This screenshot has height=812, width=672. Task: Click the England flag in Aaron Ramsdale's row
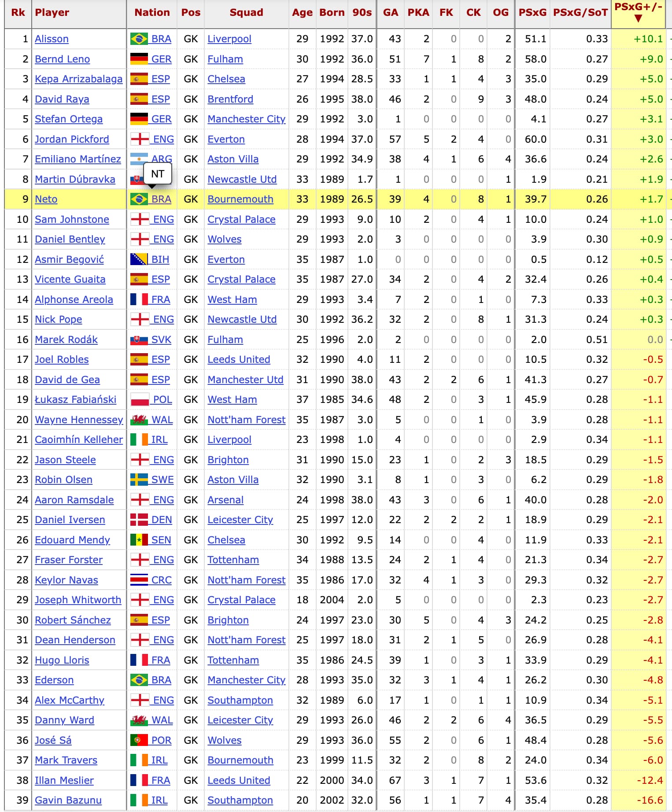tap(140, 500)
